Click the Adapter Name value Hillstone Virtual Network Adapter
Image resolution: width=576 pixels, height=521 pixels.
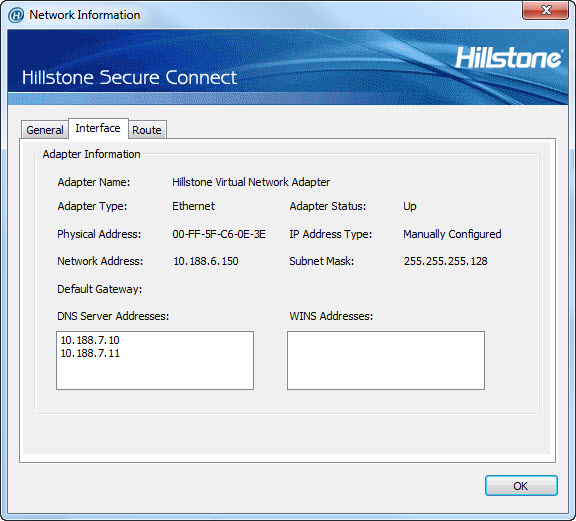coord(251,182)
